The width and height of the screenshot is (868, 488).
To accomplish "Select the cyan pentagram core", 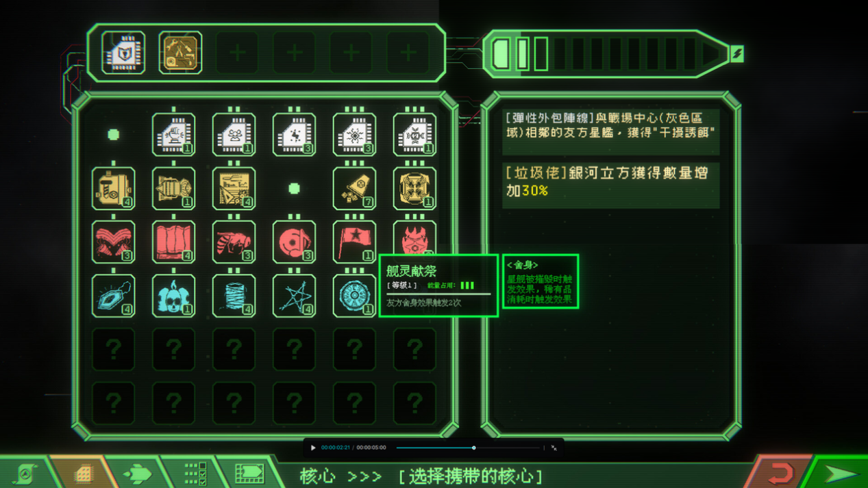I will pyautogui.click(x=294, y=296).
